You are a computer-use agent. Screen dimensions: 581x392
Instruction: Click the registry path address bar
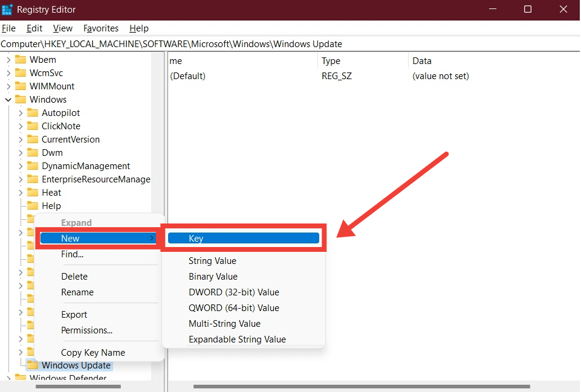(290, 44)
